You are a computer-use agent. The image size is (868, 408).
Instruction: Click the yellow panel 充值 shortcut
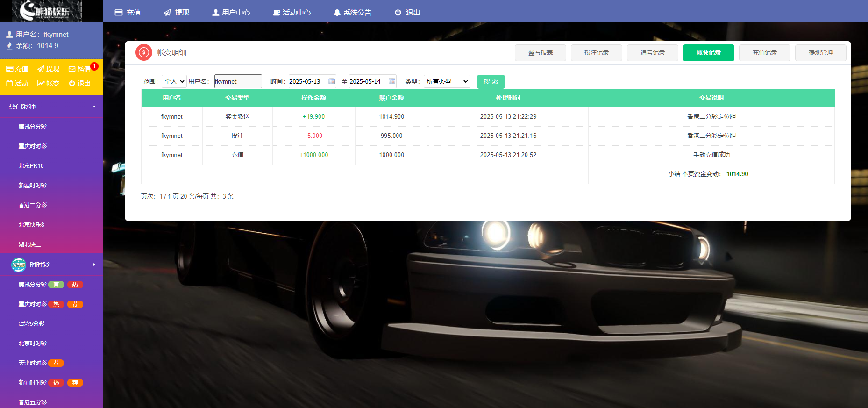(17, 69)
